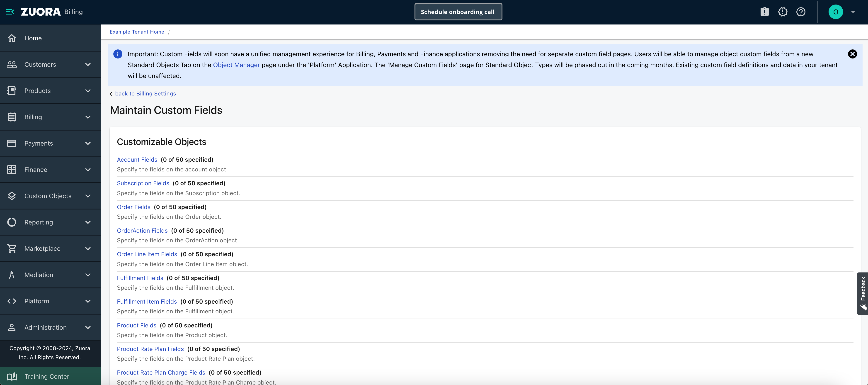This screenshot has height=385, width=868.
Task: Go back to Billing Settings
Action: 145,93
